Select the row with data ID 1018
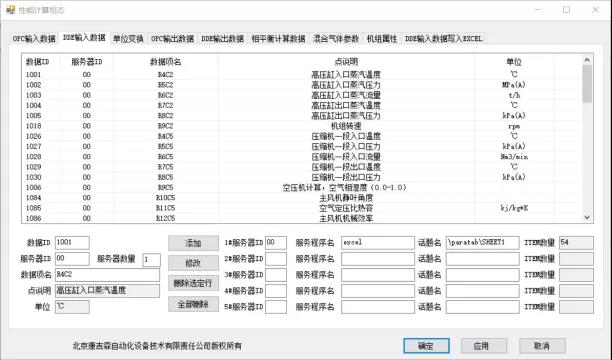Image resolution: width=612 pixels, height=360 pixels. (x=302, y=126)
